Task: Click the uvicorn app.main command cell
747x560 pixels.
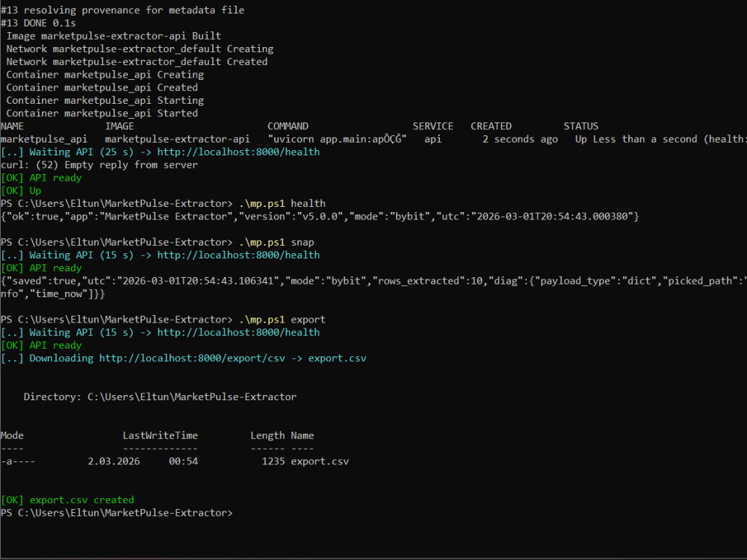Action: click(337, 139)
